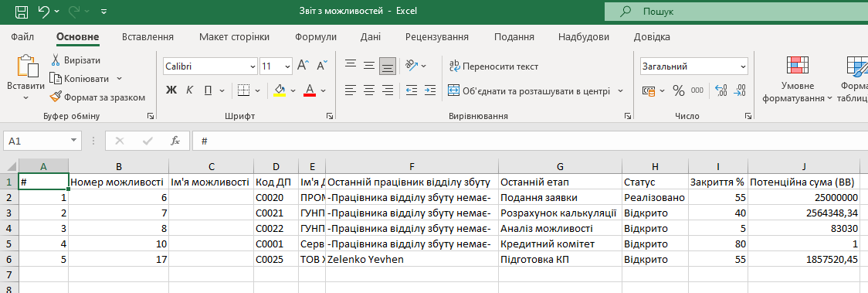Apply the yellow fill color swatch

click(280, 90)
